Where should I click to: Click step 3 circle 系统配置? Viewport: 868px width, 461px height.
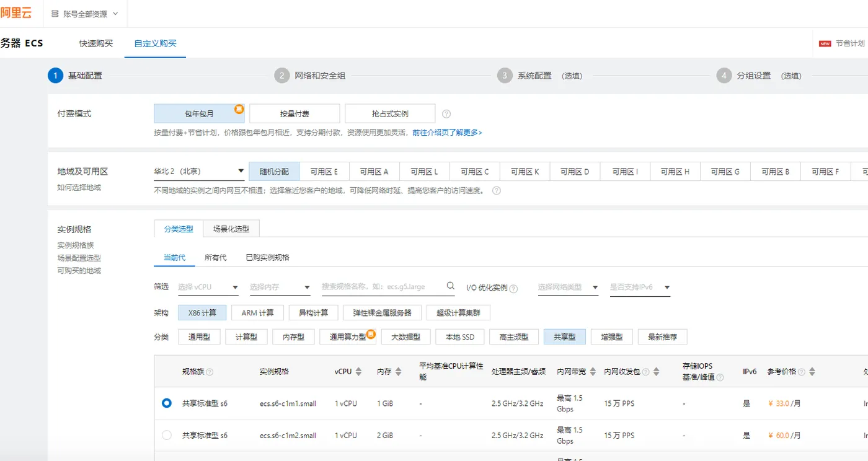coord(505,76)
